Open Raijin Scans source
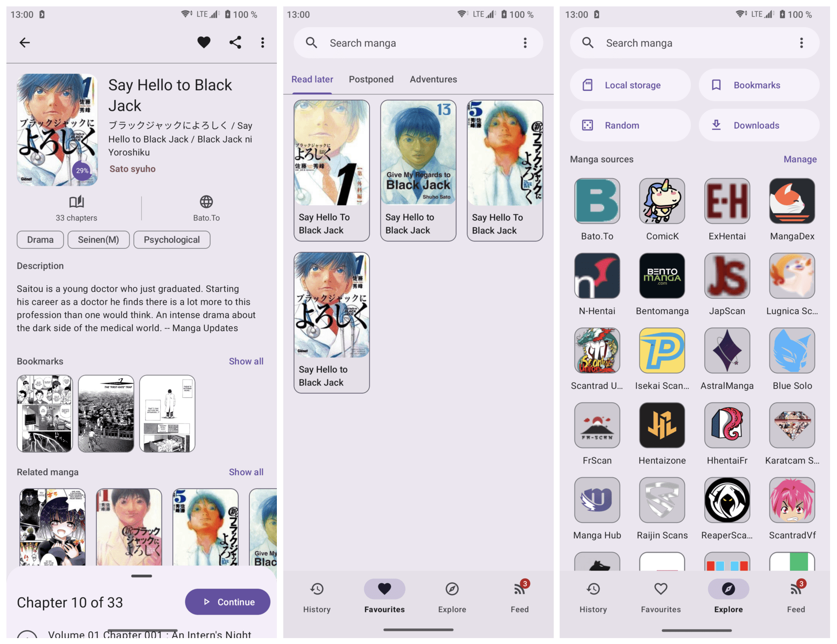Screen dimensions: 837x644 662,508
